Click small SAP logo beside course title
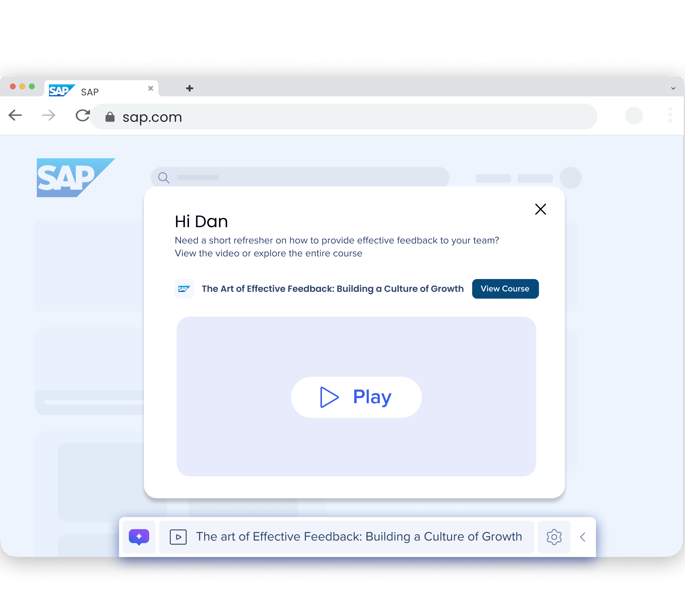Viewport: 685px width, 616px height. [x=184, y=289]
